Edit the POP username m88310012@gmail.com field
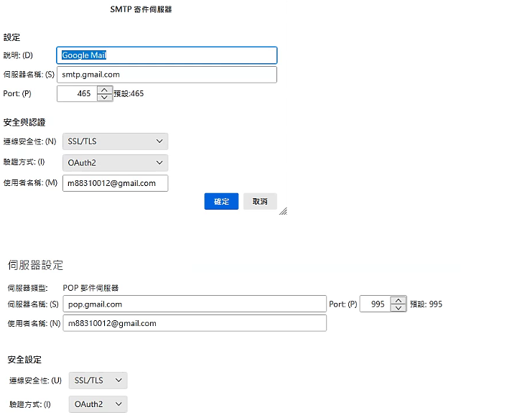 (195, 323)
